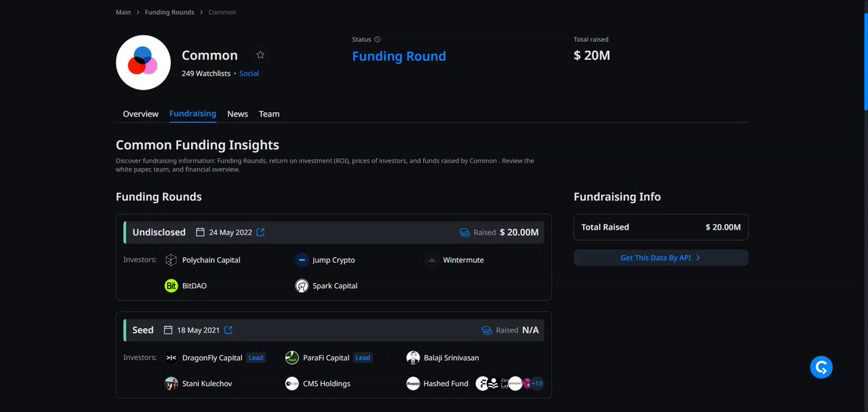This screenshot has height=412, width=868.
Task: Open BitDAO logo icon
Action: coord(171,286)
